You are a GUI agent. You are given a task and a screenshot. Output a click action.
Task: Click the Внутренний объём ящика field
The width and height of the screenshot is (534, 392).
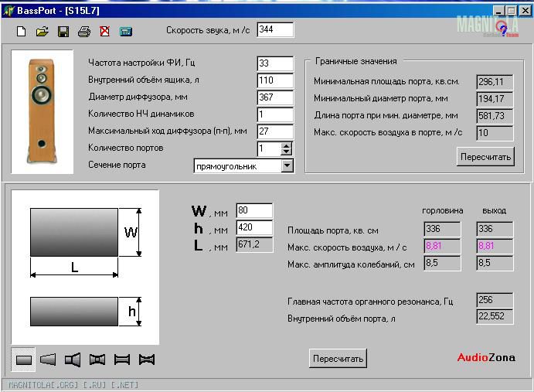(275, 80)
